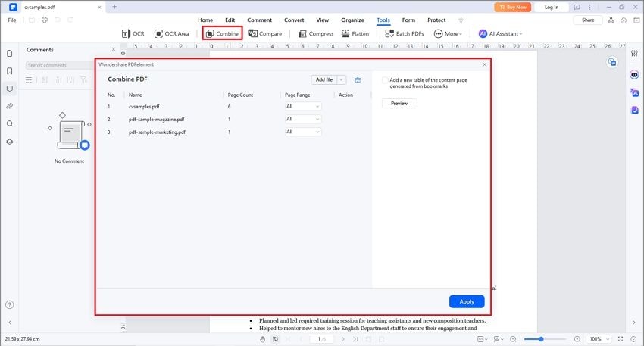Click the Print icon in quick toolbar
Image resolution: width=644 pixels, height=346 pixels.
click(45, 20)
